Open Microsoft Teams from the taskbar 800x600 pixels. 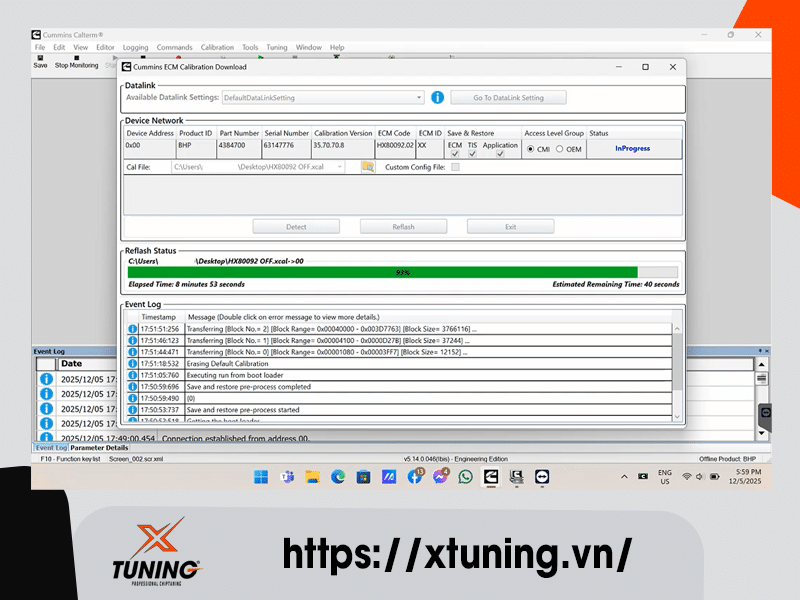click(x=286, y=477)
